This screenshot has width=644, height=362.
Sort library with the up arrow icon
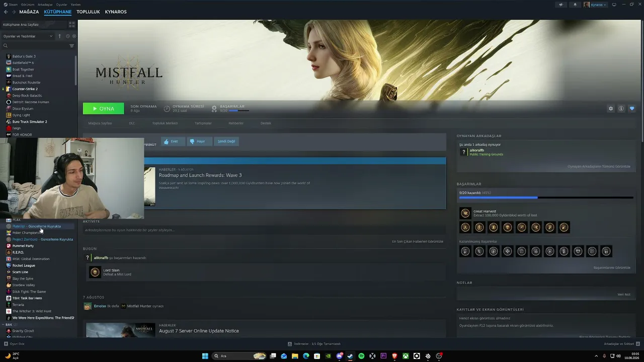point(59,36)
